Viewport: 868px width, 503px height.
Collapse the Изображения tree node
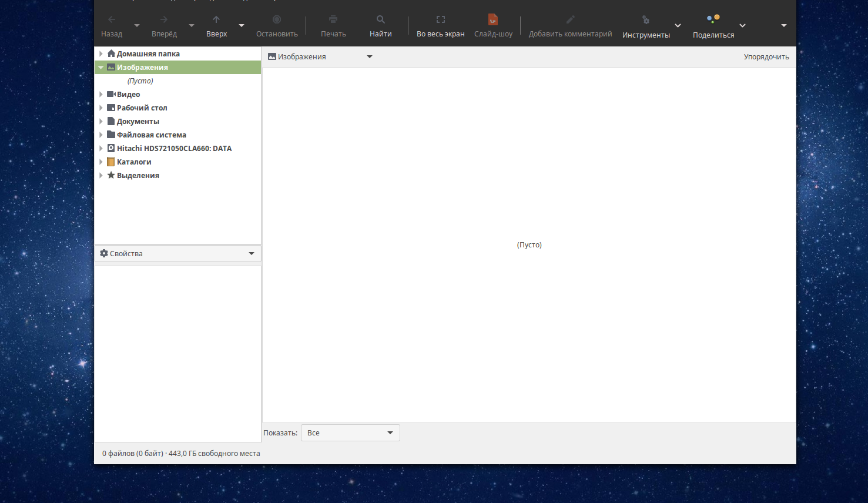point(101,68)
